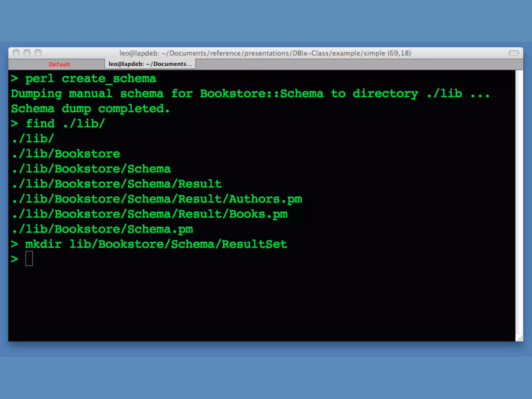532x399 pixels.
Task: Click the 'find ./lib/' command line
Action: tap(65, 123)
